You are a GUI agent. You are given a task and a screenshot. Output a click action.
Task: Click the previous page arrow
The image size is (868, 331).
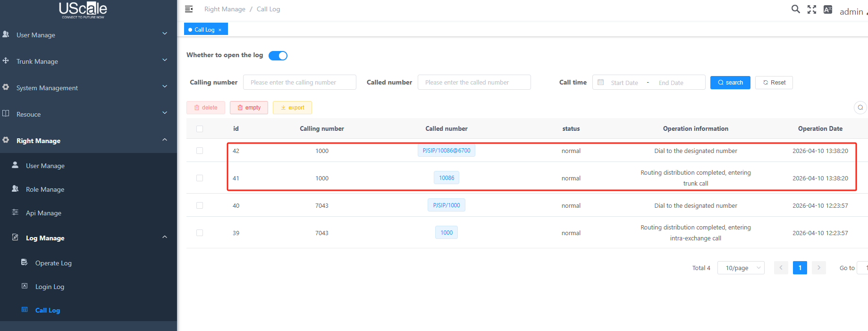(x=781, y=268)
